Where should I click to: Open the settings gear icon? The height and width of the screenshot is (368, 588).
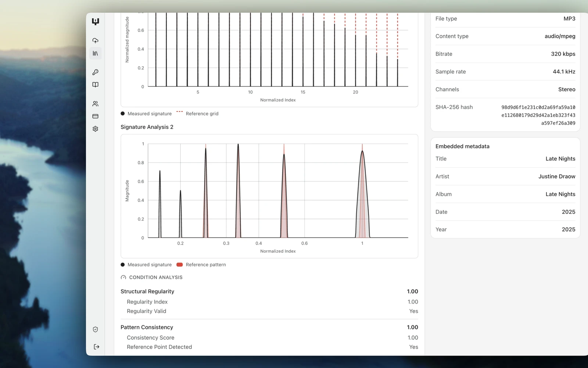click(96, 129)
